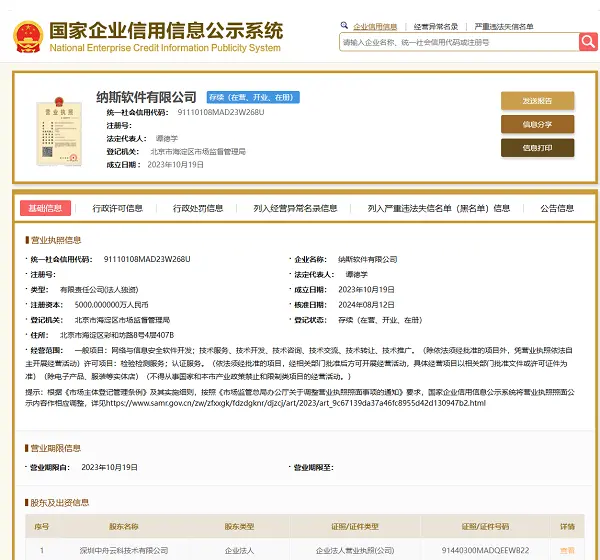
Task: Open the 营业执照 business license thumbnail
Action: (59, 132)
